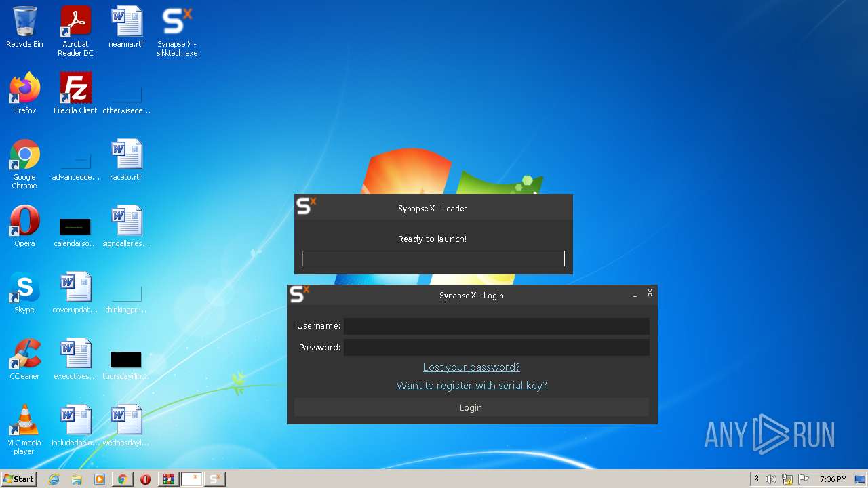Open Opera from the taskbar

tap(145, 479)
